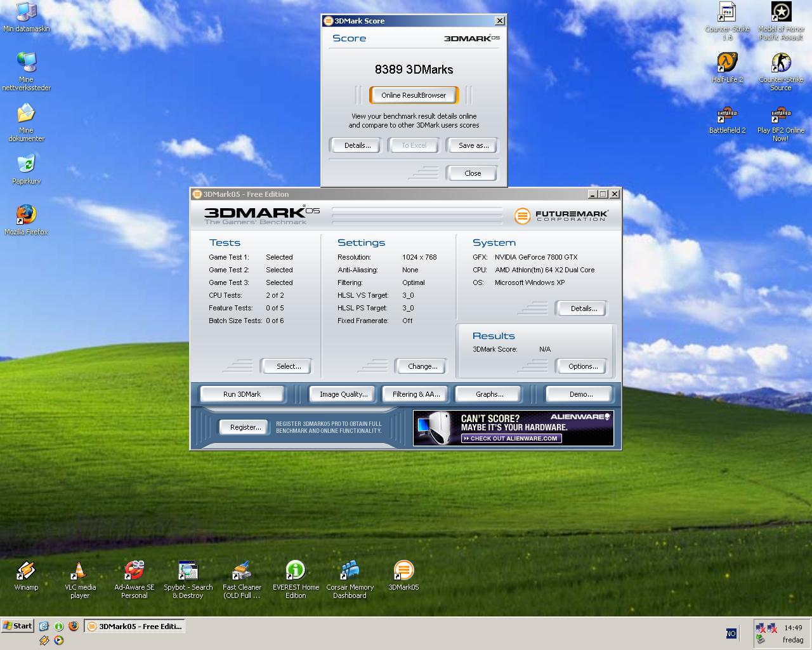Select the Mine dokumenter folder icon
This screenshot has height=650, width=812.
click(26, 123)
